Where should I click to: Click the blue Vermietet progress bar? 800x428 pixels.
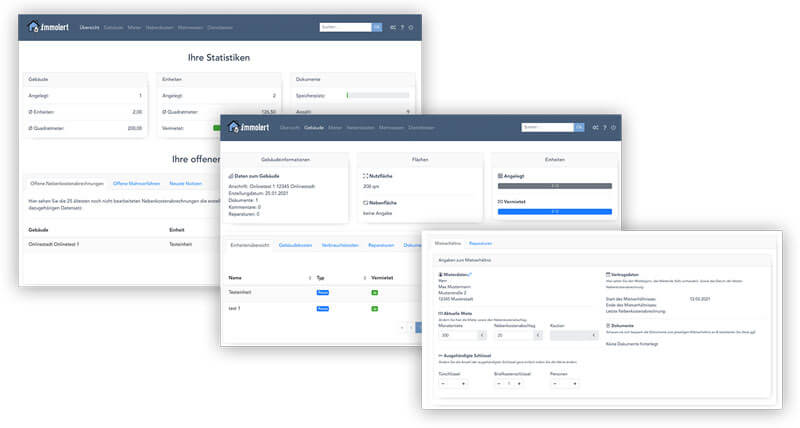pyautogui.click(x=554, y=211)
